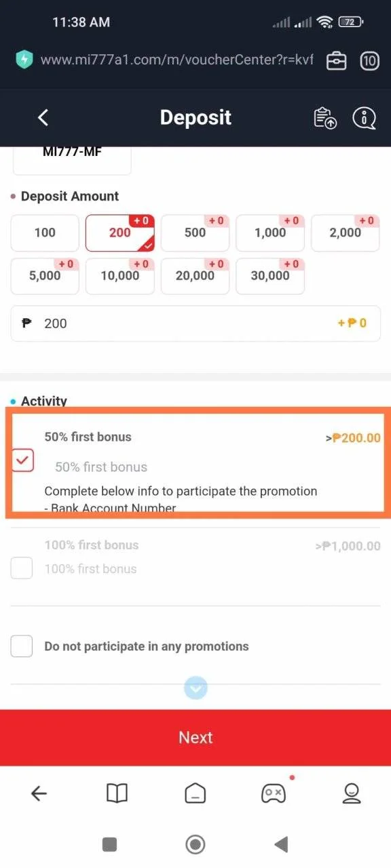
Task: Open the help info chat icon
Action: click(x=365, y=117)
